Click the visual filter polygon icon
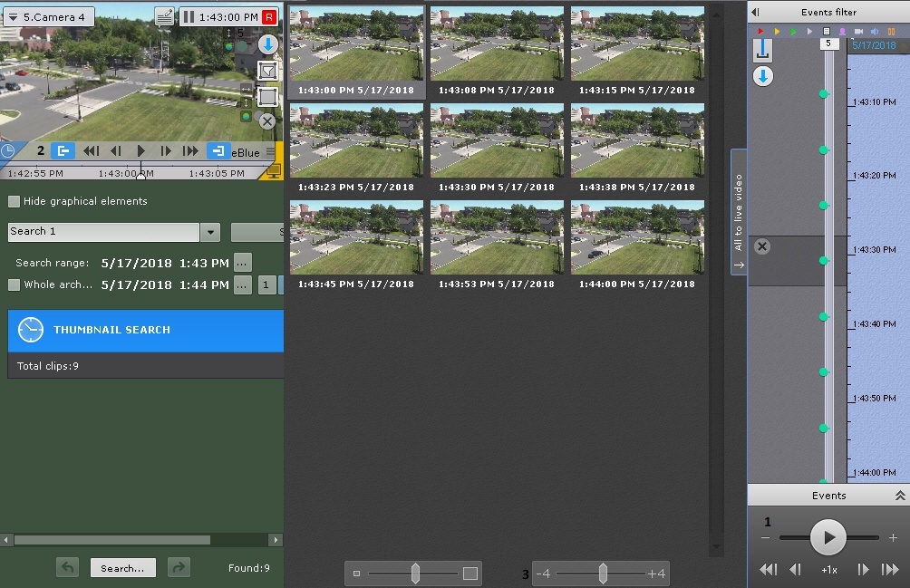This screenshot has height=588, width=910. (x=267, y=71)
